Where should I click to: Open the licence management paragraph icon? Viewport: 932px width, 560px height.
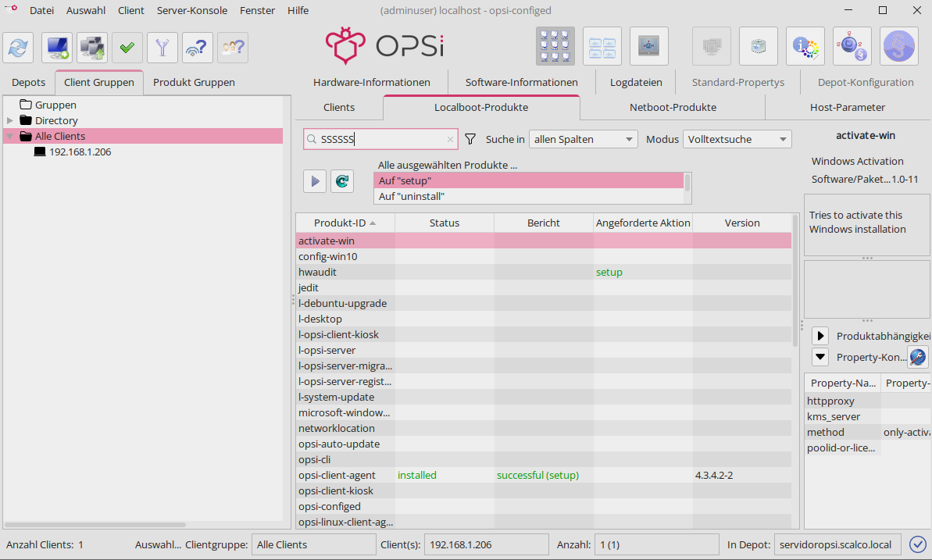click(898, 47)
